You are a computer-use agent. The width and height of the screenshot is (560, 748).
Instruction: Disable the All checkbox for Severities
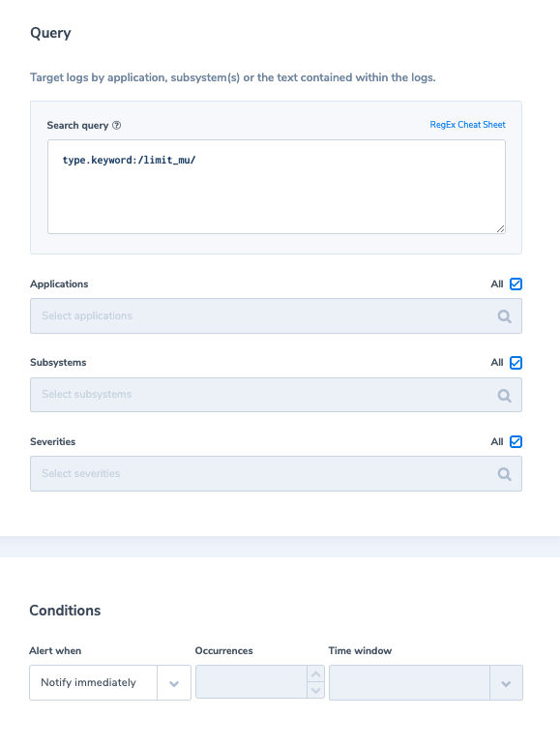516,442
